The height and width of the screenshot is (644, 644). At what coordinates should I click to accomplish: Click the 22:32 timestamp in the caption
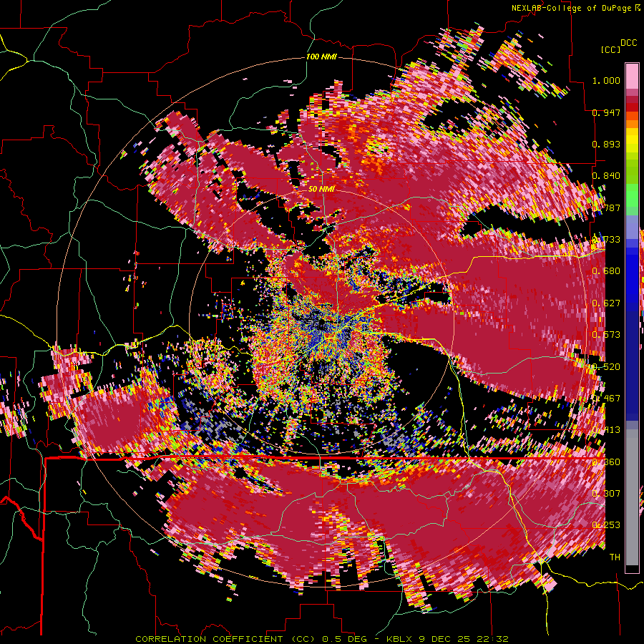click(x=492, y=639)
